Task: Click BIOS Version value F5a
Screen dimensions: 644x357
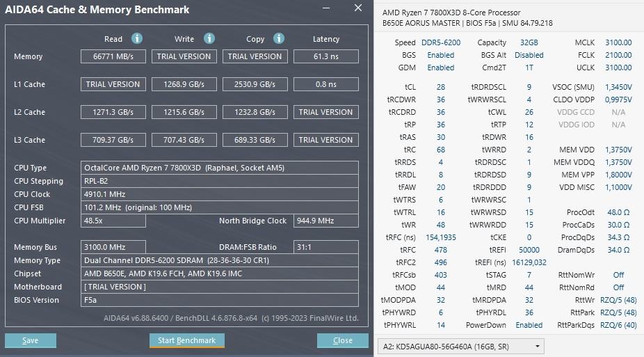Action: tap(220, 300)
